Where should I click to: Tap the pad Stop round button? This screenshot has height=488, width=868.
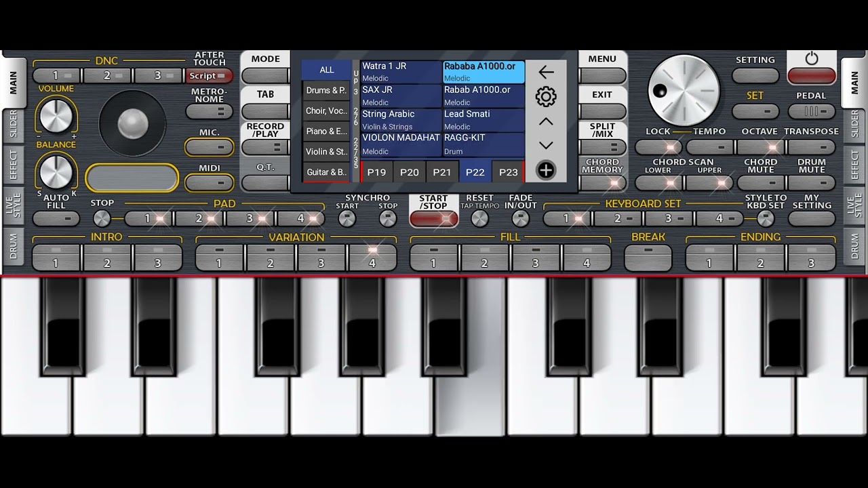(102, 218)
